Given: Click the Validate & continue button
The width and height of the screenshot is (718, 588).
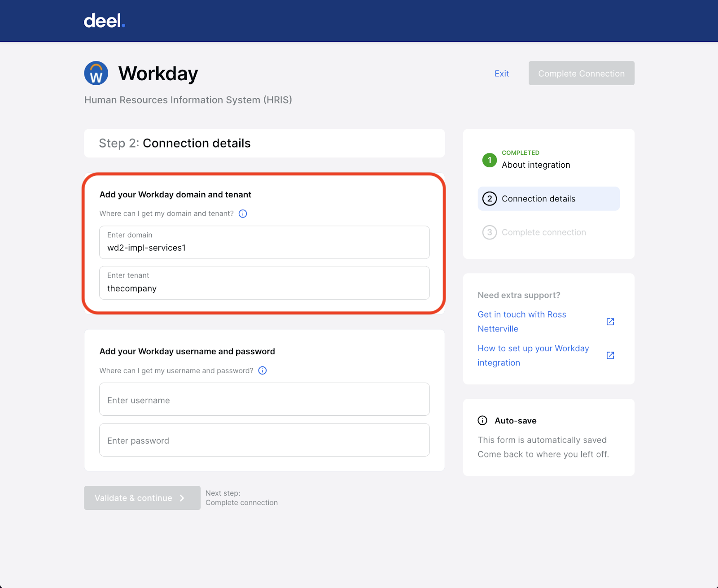Looking at the screenshot, I should [x=142, y=498].
